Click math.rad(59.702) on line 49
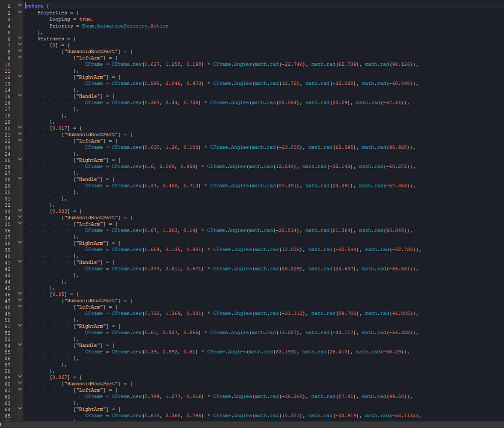504x428 pixels. (335, 314)
